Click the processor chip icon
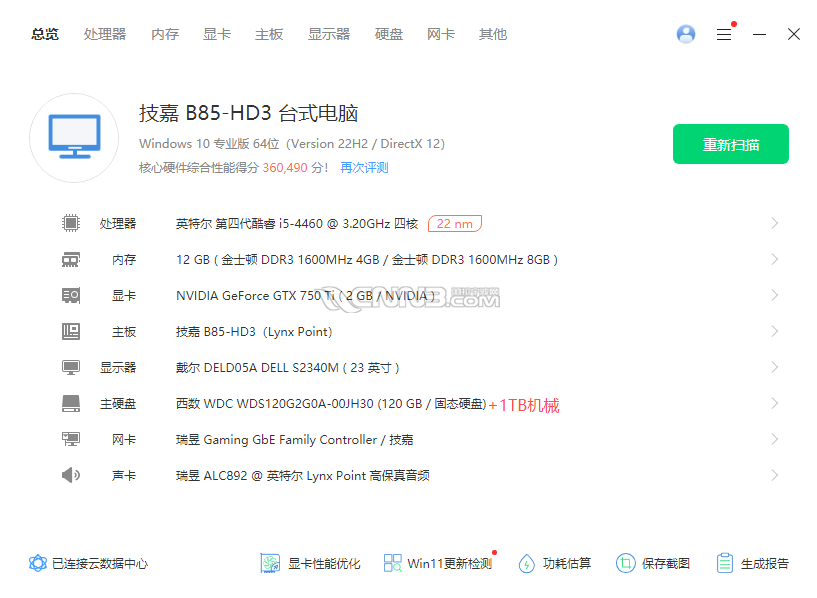The width and height of the screenshot is (817, 598). coord(71,223)
